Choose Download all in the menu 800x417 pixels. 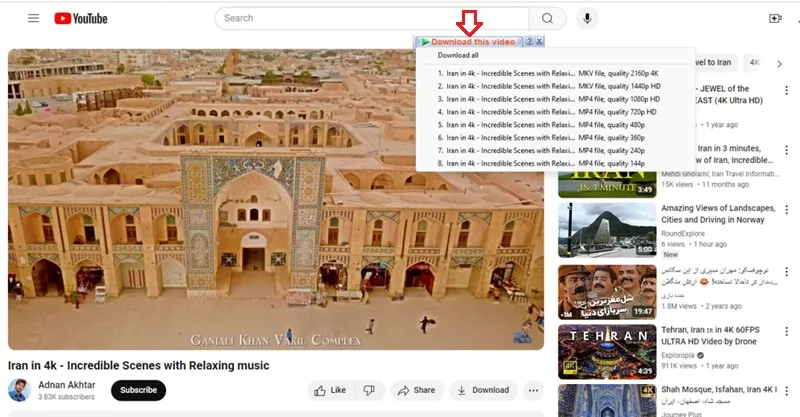coord(458,55)
